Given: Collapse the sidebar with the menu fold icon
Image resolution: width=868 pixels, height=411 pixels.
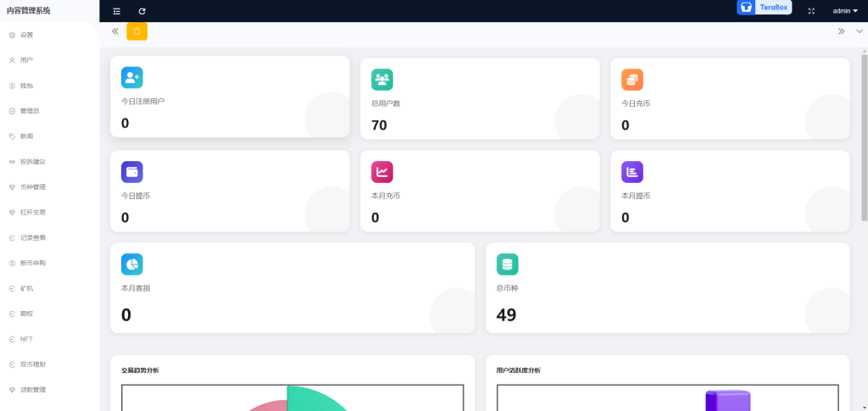Looking at the screenshot, I should coord(117,11).
